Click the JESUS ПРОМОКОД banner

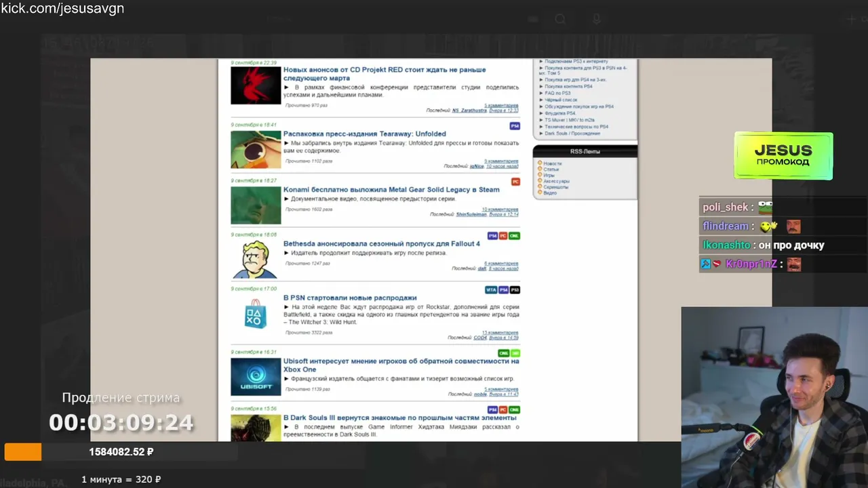[783, 156]
